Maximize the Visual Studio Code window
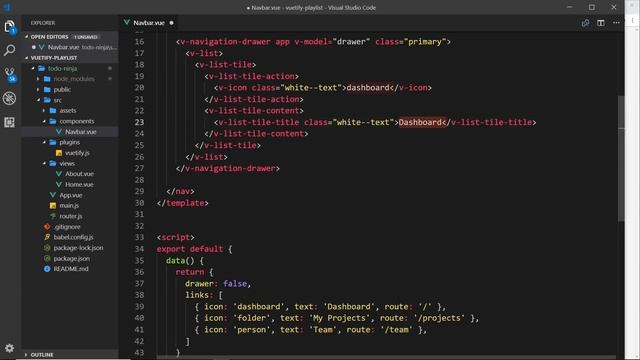The image size is (640, 360). (x=591, y=7)
